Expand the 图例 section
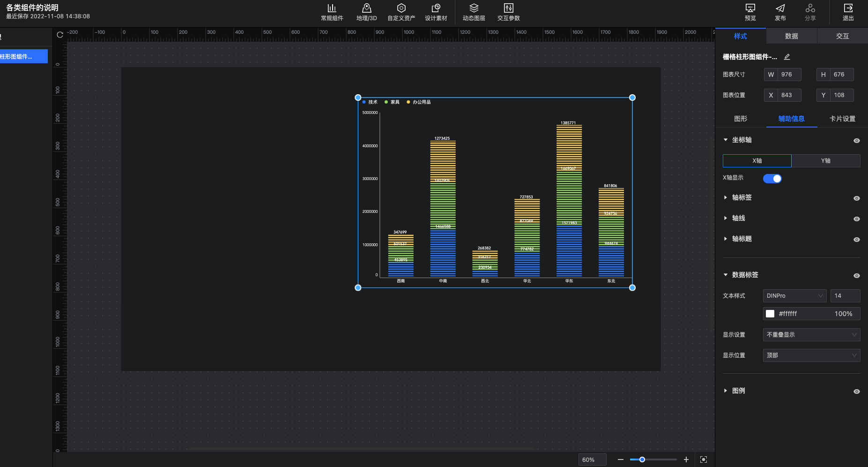The height and width of the screenshot is (467, 868). (x=726, y=391)
